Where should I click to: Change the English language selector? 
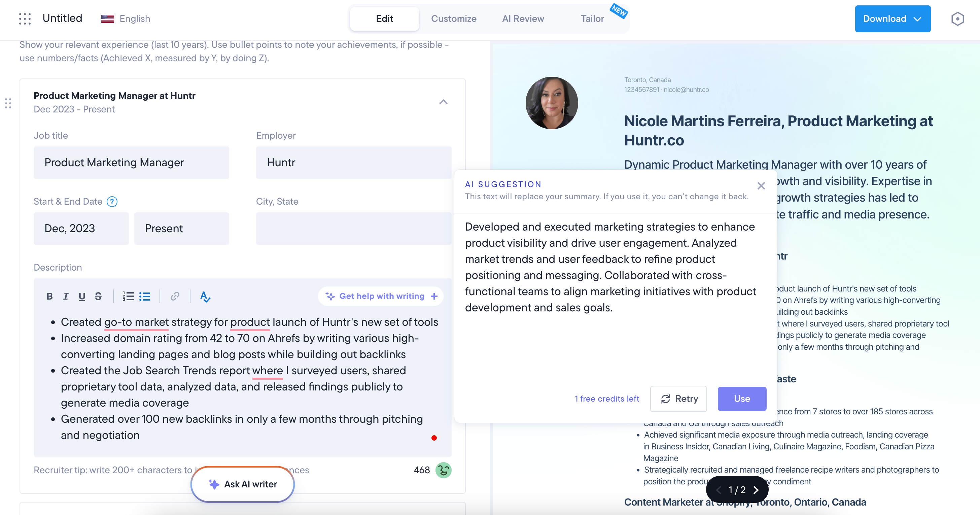[126, 19]
